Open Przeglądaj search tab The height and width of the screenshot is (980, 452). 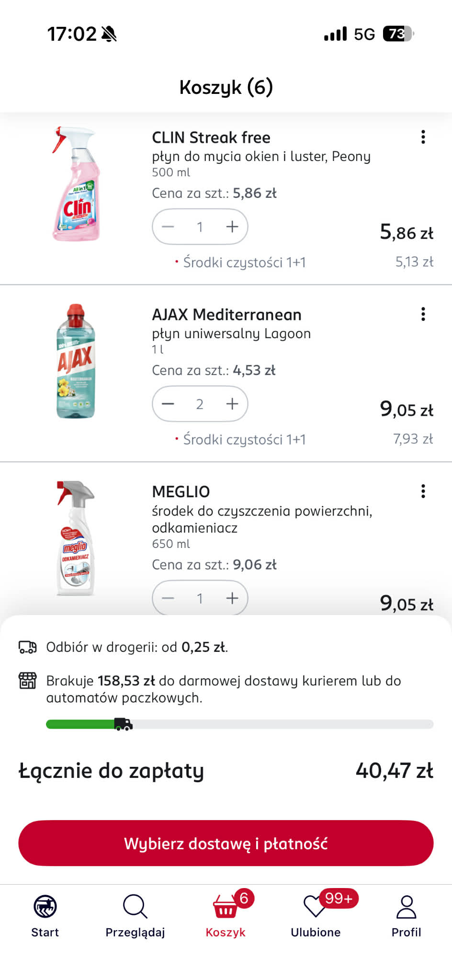coord(135,915)
